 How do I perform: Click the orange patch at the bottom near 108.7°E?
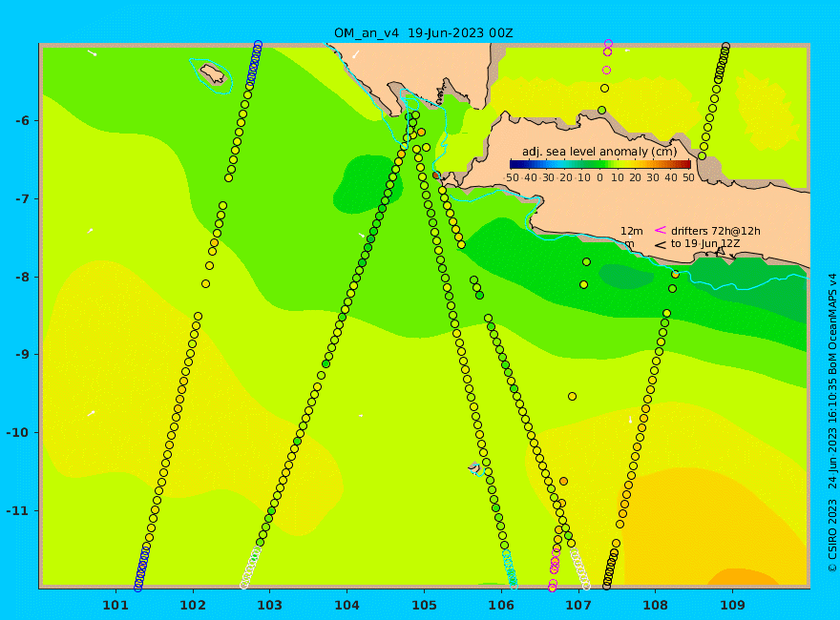coord(745,577)
